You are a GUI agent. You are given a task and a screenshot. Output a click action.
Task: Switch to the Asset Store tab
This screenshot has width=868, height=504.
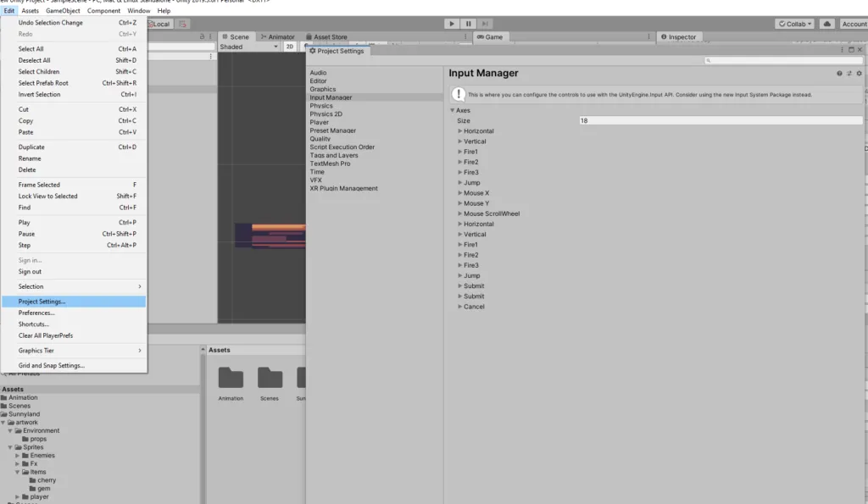326,36
